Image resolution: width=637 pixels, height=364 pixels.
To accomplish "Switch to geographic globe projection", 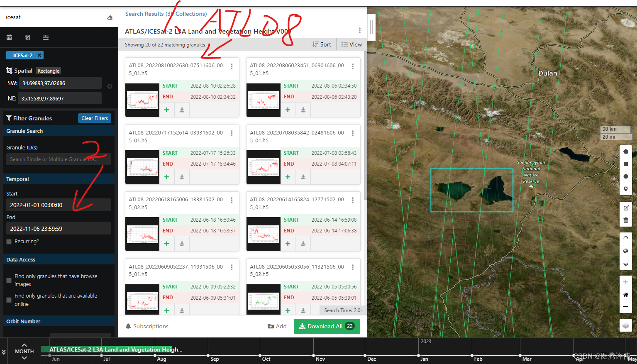I will click(x=626, y=251).
